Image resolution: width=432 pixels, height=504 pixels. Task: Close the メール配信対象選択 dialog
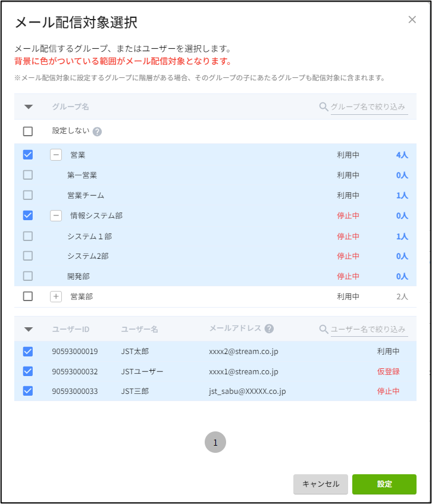[x=412, y=20]
